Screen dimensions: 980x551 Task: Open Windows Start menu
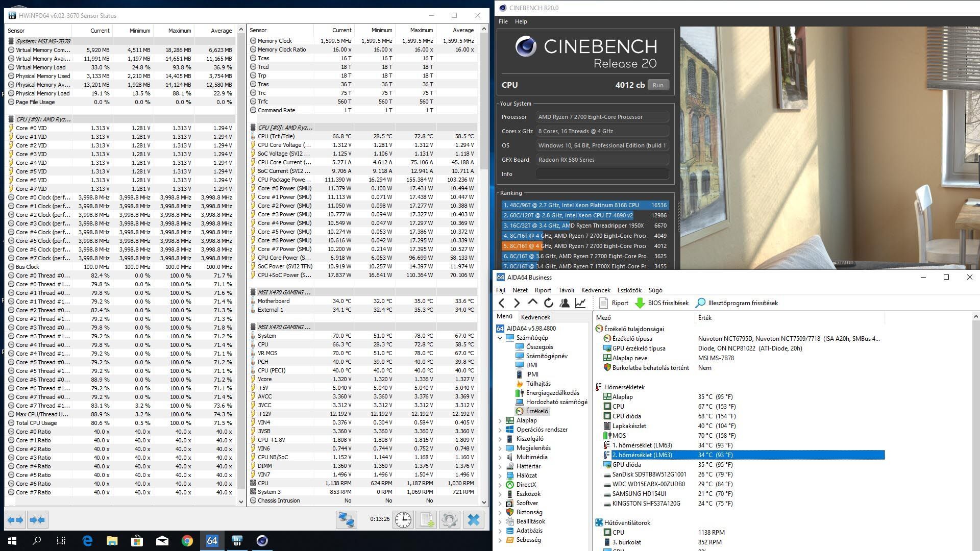pos(12,541)
